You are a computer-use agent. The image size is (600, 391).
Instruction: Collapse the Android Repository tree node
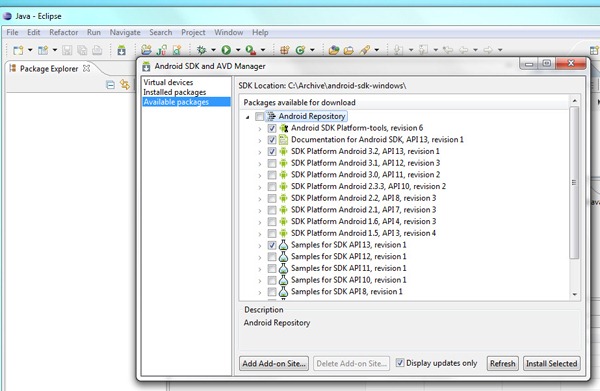tap(248, 117)
